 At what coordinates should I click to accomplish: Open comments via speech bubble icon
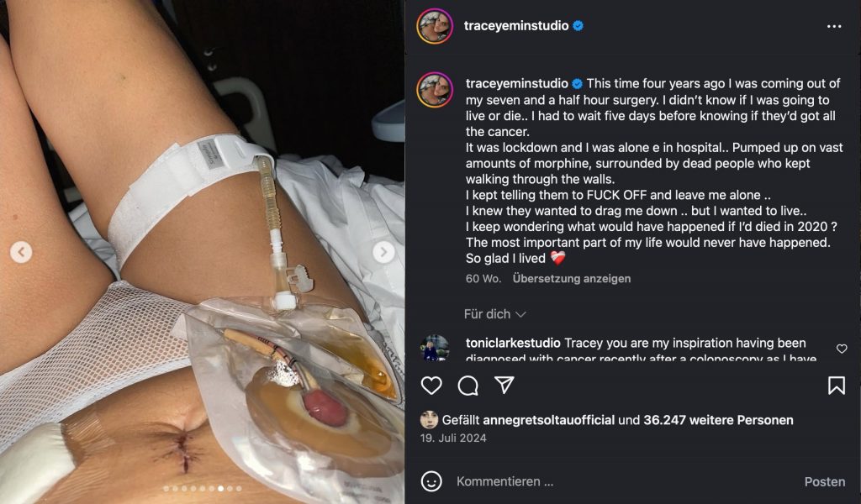pyautogui.click(x=468, y=386)
